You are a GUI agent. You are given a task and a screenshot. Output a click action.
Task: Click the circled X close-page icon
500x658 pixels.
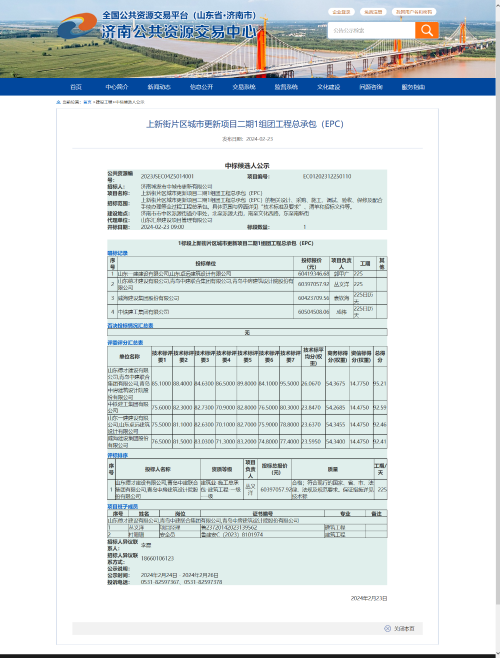[x=387, y=628]
